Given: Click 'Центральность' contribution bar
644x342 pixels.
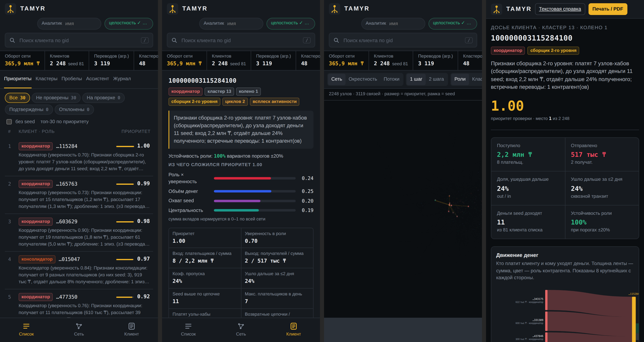Looking at the screenshot, I should (x=254, y=210).
